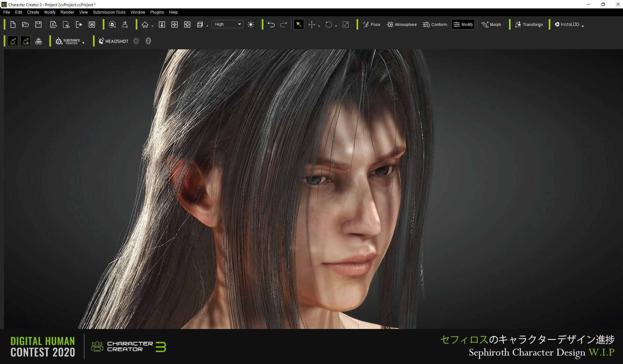Toggle the Modify panel button
The height and width of the screenshot is (364, 623).
coord(463,24)
